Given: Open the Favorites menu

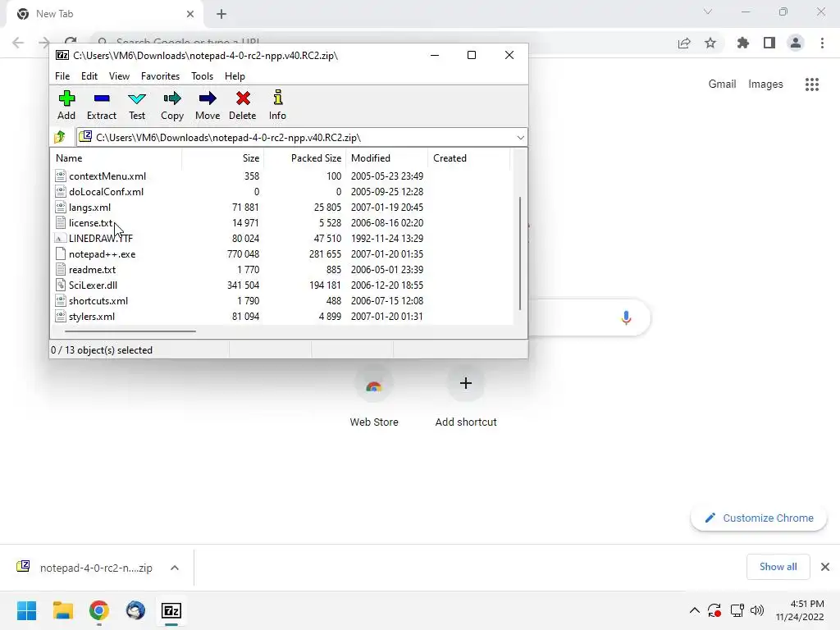Looking at the screenshot, I should pyautogui.click(x=160, y=76).
